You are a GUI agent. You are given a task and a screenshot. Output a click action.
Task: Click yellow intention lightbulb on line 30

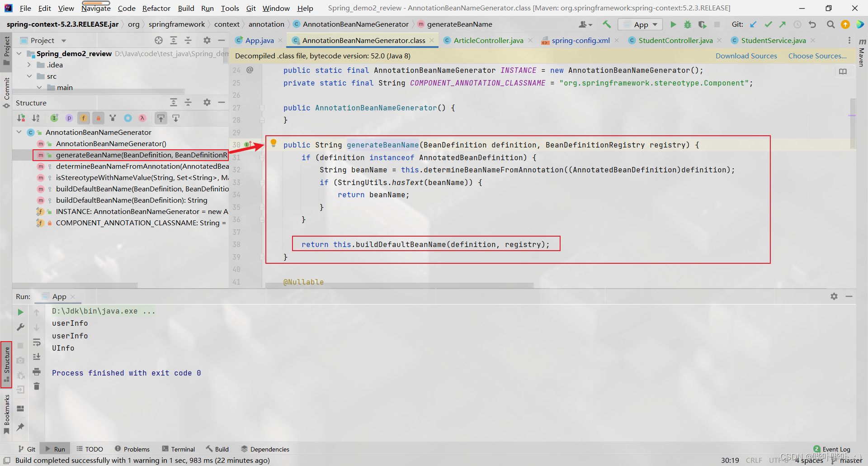pyautogui.click(x=274, y=143)
